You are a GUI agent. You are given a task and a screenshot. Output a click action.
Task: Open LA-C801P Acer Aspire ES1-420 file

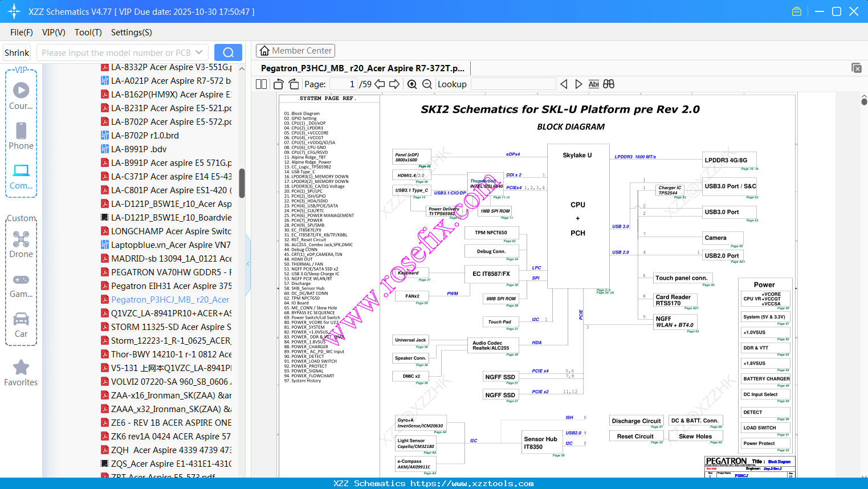[166, 190]
